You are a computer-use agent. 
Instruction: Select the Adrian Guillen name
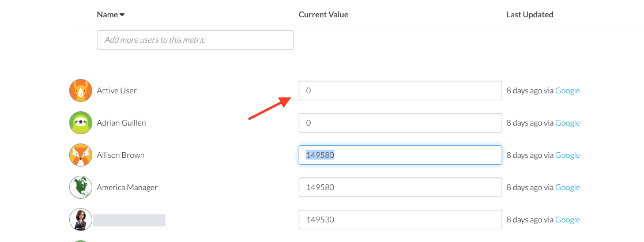coord(121,123)
